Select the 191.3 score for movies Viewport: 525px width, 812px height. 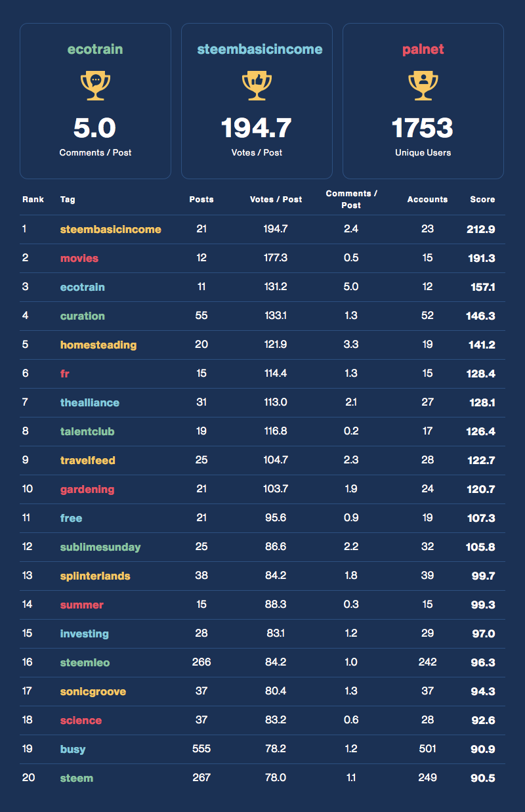[x=482, y=259]
